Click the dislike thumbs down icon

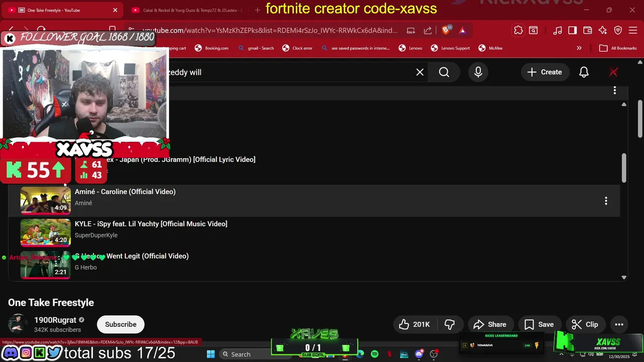[x=450, y=324]
